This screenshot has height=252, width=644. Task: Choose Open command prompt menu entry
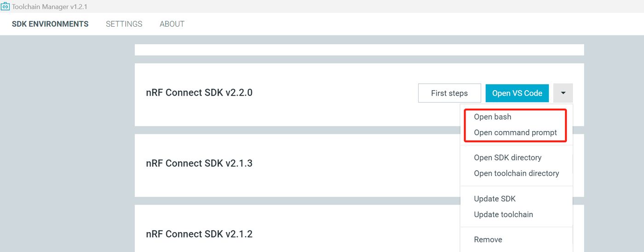[515, 132]
